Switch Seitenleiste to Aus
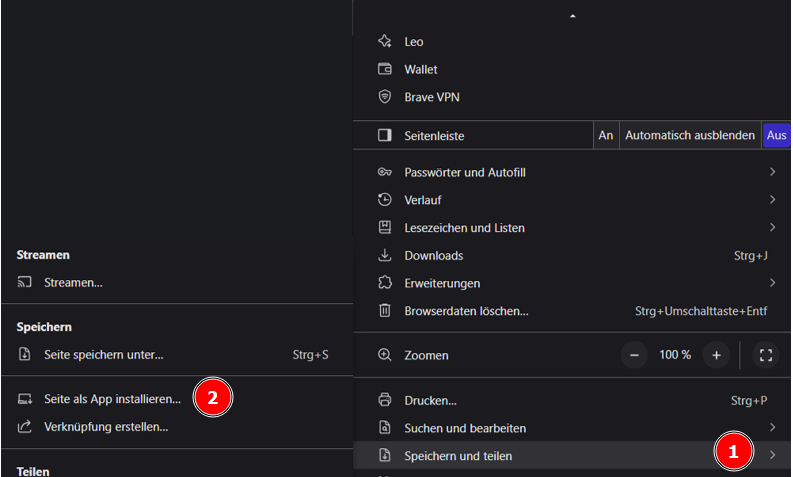793x477 pixels. pos(776,135)
